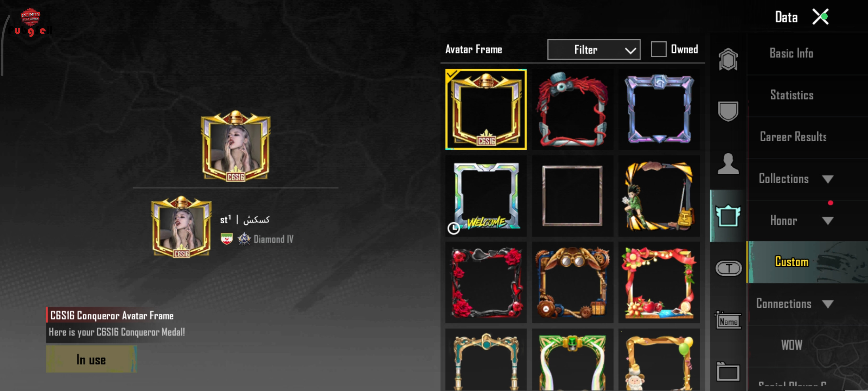Image resolution: width=868 pixels, height=391 pixels.
Task: Open the Statistics tab
Action: coord(792,95)
